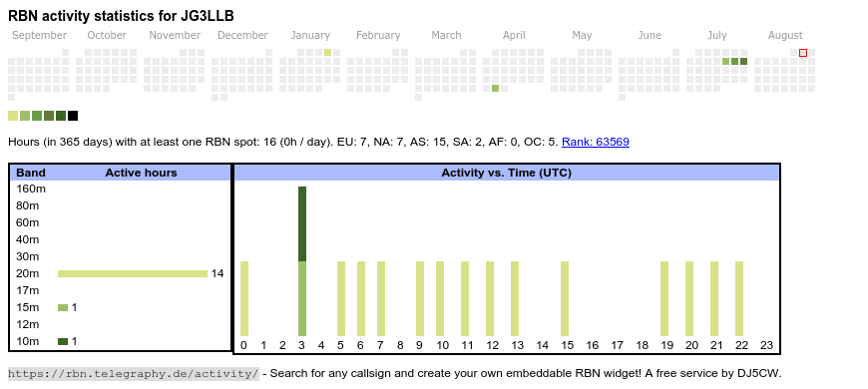
Task: Click the April month label
Action: click(514, 36)
